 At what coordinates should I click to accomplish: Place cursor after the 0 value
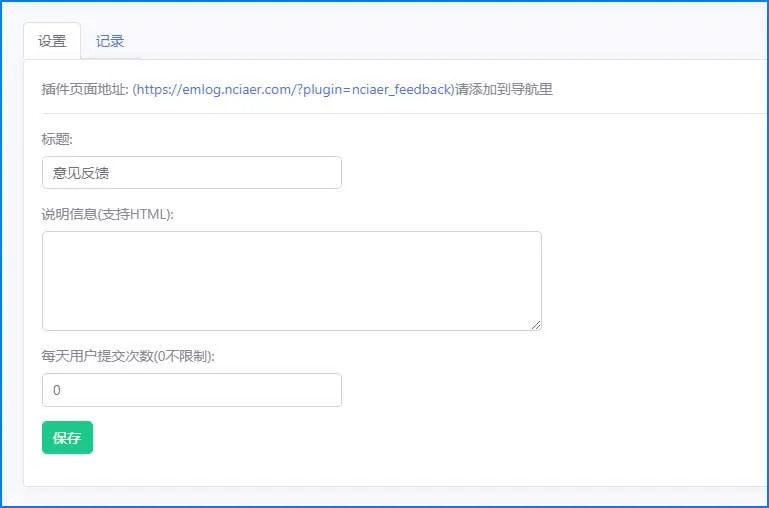point(61,390)
